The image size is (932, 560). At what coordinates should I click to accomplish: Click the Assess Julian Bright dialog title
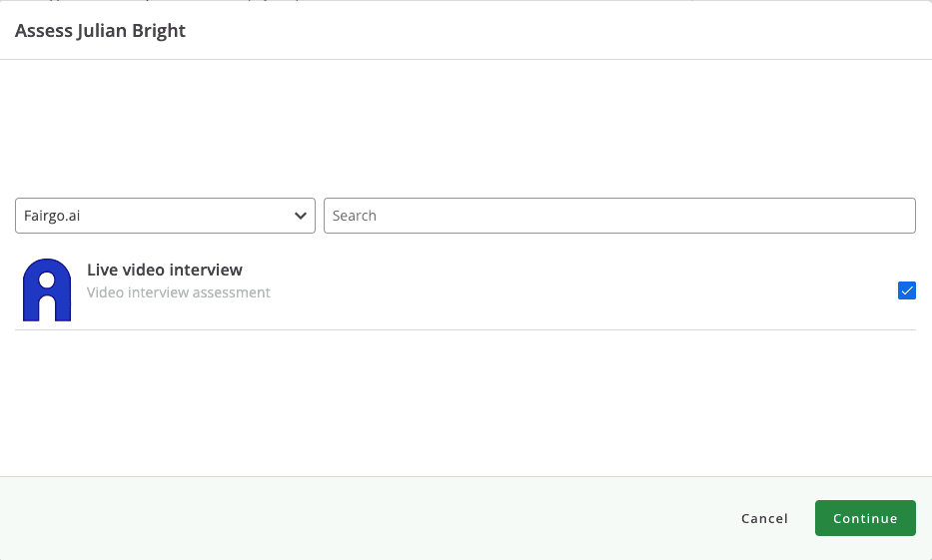click(x=100, y=31)
